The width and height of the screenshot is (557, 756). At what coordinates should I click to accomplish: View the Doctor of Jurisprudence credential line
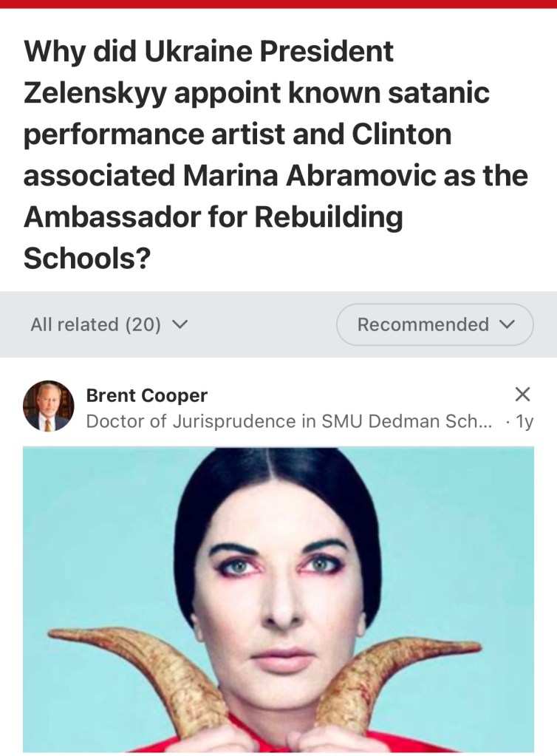coord(289,421)
